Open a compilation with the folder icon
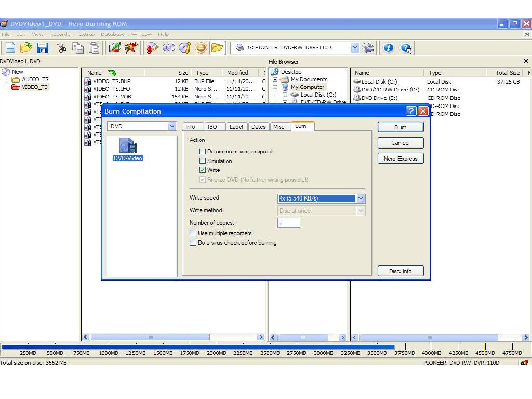 (x=26, y=48)
